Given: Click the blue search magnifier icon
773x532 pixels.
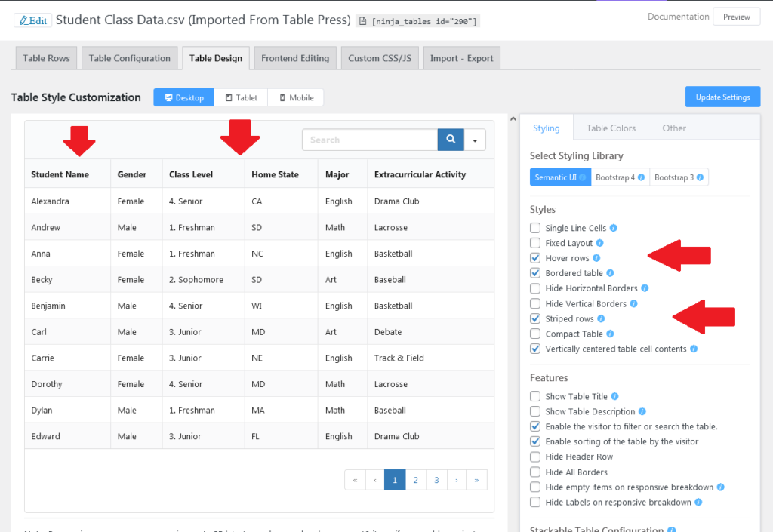Looking at the screenshot, I should [450, 140].
